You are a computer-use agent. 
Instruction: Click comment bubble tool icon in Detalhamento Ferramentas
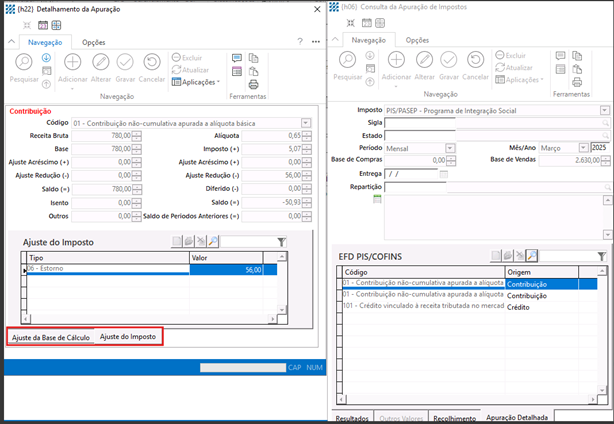tap(237, 58)
